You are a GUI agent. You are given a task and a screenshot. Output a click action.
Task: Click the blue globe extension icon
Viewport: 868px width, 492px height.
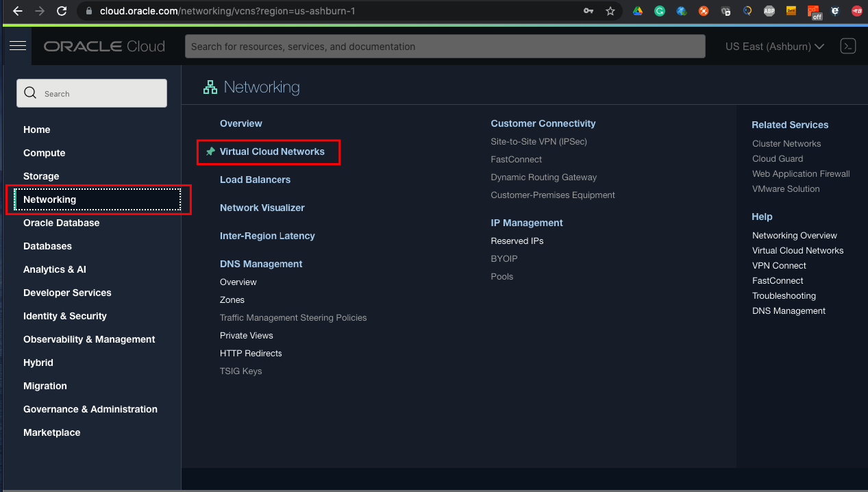(681, 11)
